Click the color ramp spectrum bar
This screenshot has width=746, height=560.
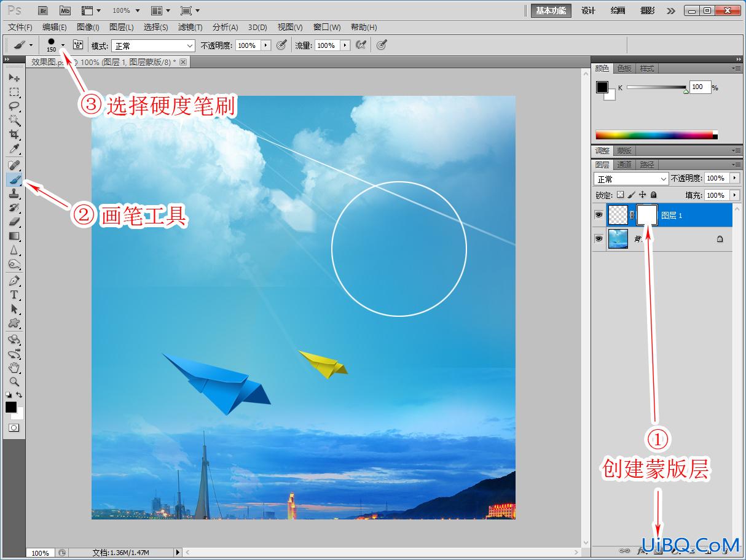656,135
